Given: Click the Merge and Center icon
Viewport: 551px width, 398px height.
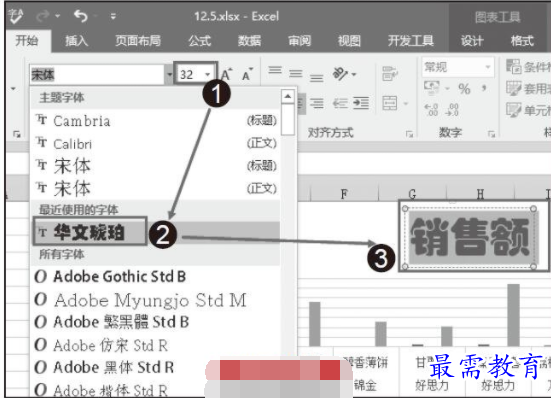Looking at the screenshot, I should click(x=390, y=103).
